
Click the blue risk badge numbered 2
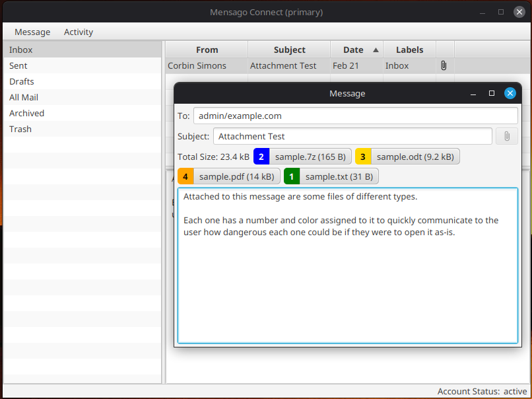coord(261,157)
